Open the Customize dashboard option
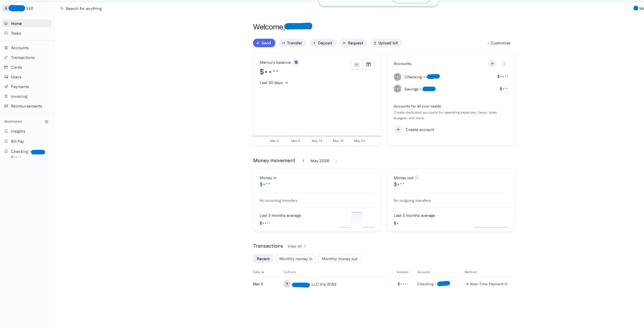Viewport: 644px width, 328px height. pyautogui.click(x=499, y=43)
